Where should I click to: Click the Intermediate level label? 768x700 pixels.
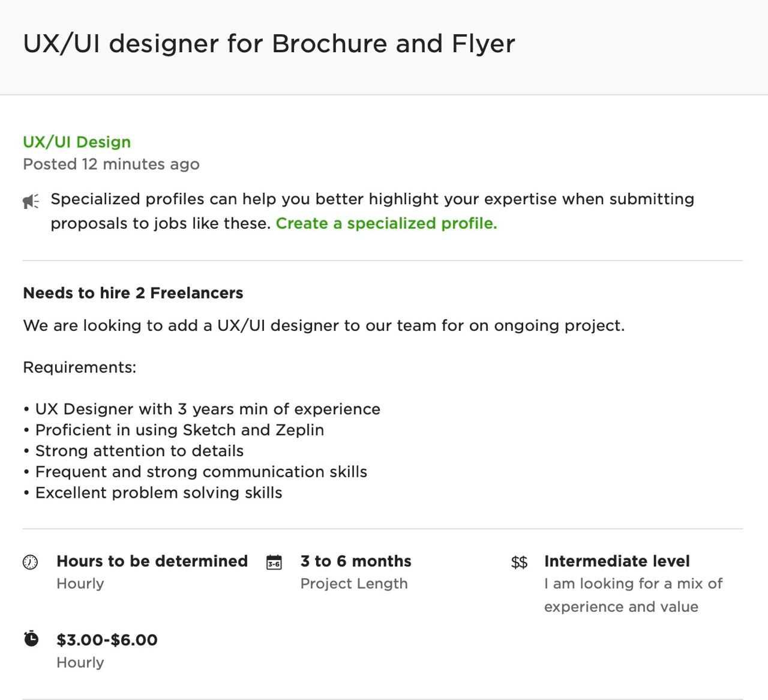pos(617,561)
